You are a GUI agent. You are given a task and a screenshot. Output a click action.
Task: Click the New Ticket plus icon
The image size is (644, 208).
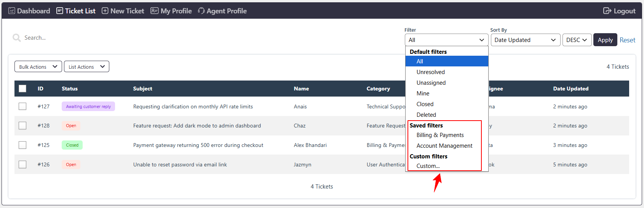[x=105, y=11]
